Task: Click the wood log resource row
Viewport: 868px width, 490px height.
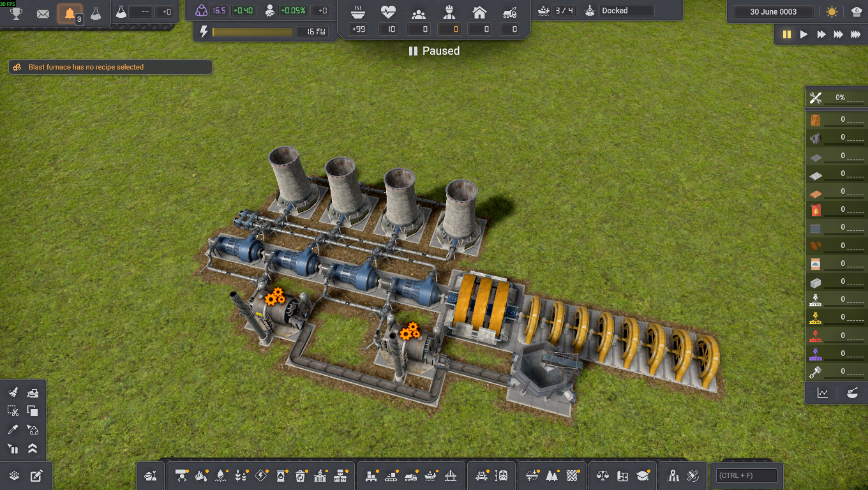Action: tap(837, 119)
